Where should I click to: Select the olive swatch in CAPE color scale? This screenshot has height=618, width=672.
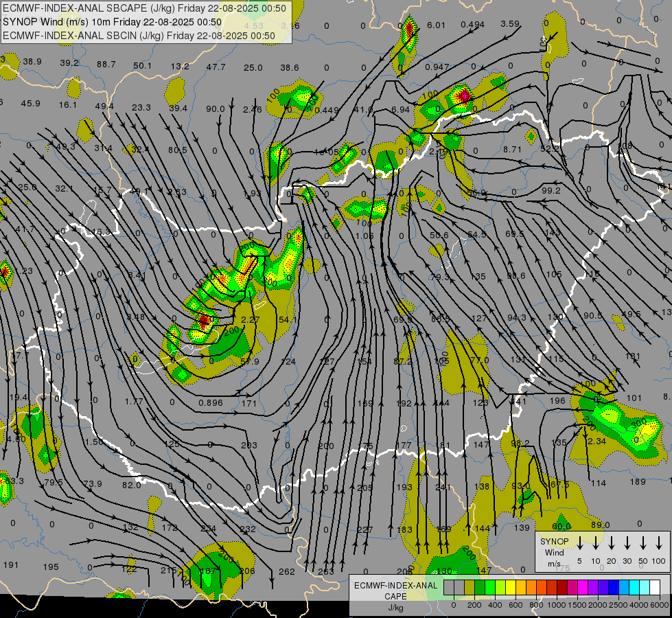(470, 588)
